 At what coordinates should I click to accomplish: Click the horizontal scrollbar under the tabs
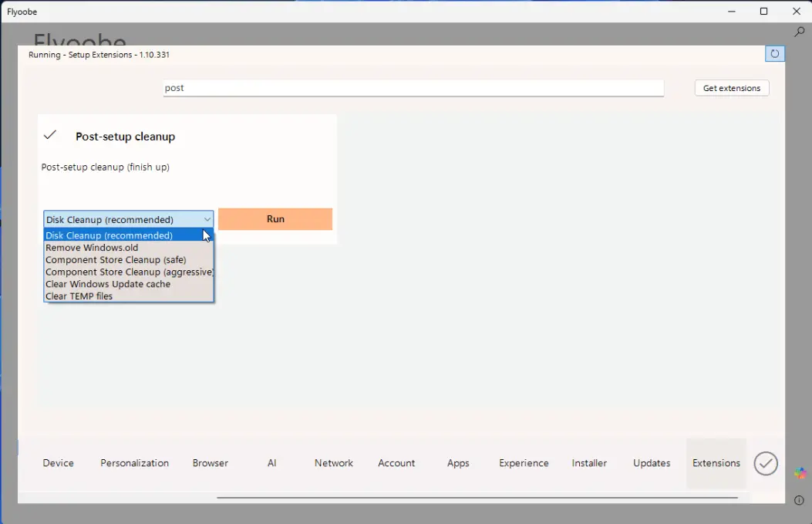tap(477, 498)
